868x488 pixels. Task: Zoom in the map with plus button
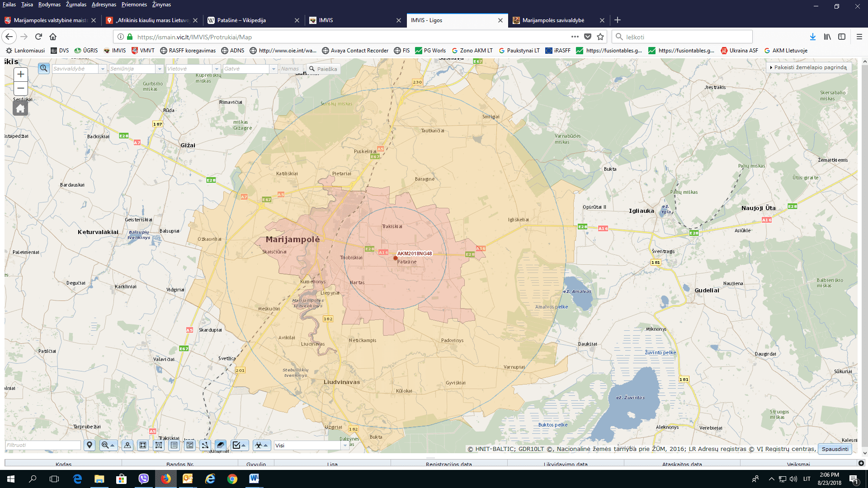pyautogui.click(x=20, y=75)
